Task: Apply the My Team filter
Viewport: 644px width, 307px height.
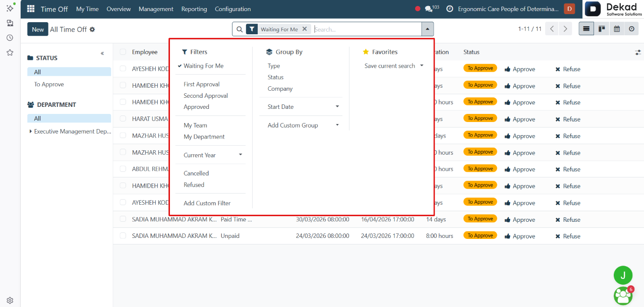Action: coord(195,126)
